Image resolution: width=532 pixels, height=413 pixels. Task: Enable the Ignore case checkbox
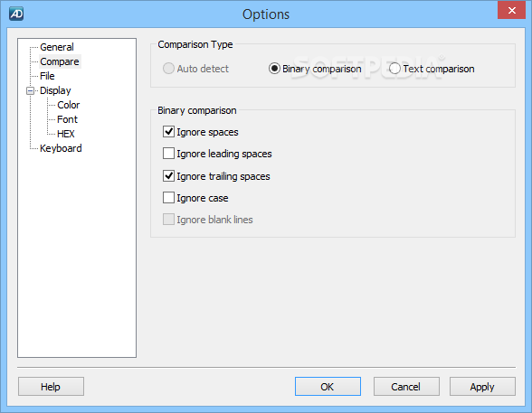coord(168,198)
